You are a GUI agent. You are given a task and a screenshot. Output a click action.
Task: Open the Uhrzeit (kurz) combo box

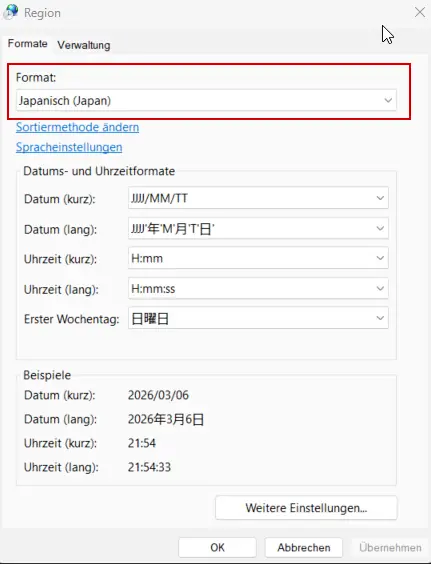tap(258, 258)
